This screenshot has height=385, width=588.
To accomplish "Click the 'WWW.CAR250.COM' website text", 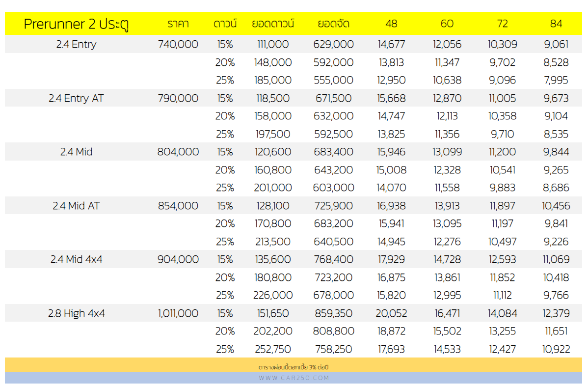I will click(x=294, y=378).
